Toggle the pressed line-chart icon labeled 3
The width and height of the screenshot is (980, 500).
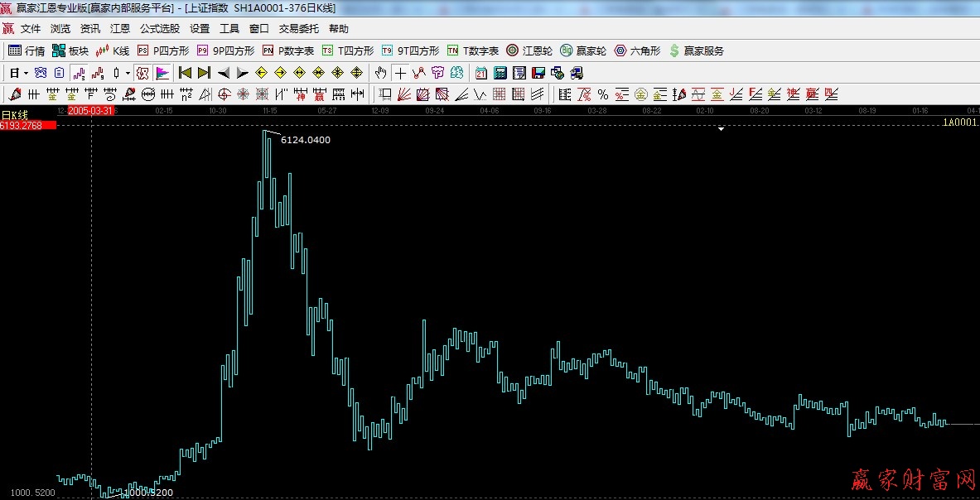(80, 73)
